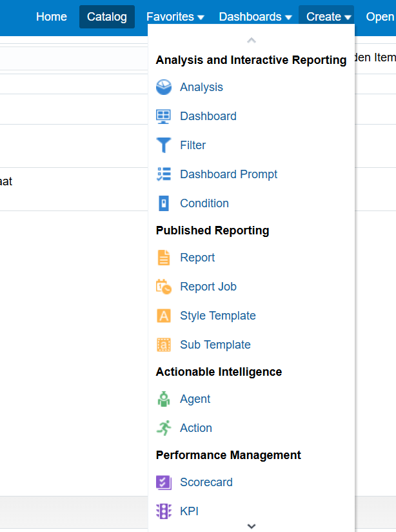
Task: Click the Style Template icon
Action: tap(164, 316)
